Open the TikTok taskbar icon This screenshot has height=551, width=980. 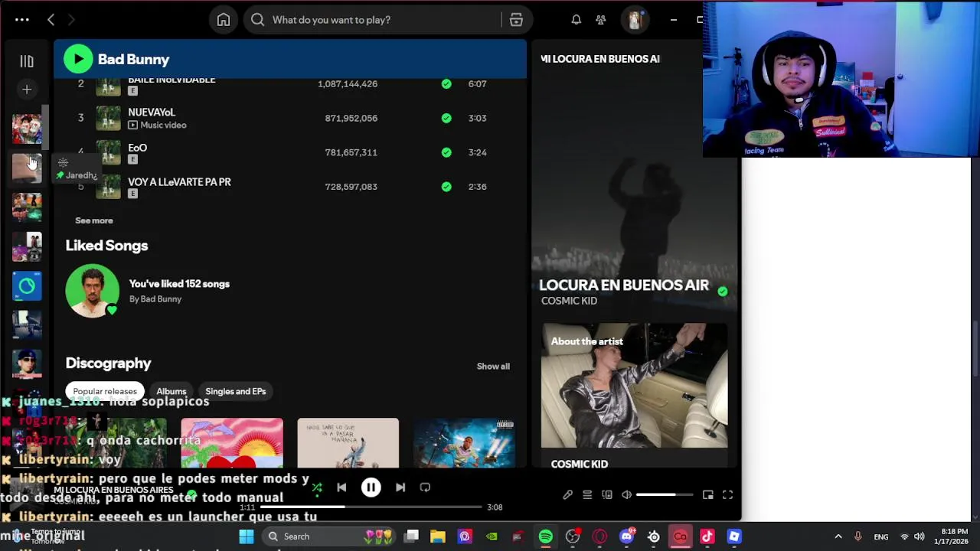[707, 536]
